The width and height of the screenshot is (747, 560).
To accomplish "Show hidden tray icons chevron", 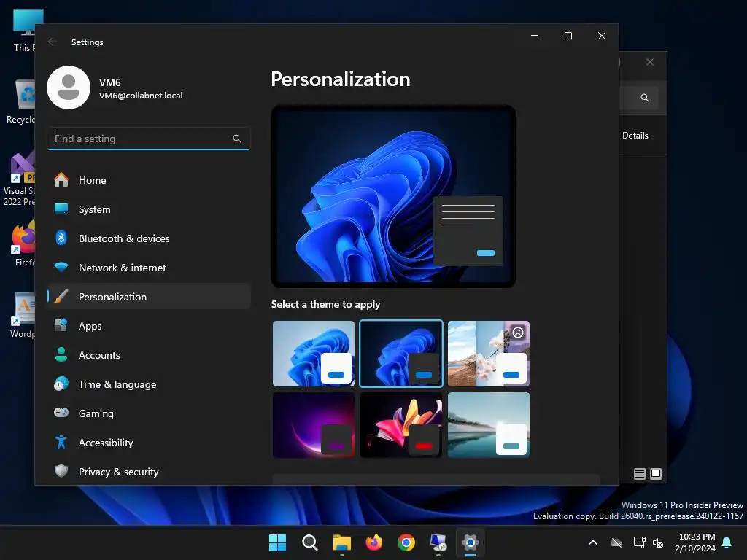I will (593, 542).
